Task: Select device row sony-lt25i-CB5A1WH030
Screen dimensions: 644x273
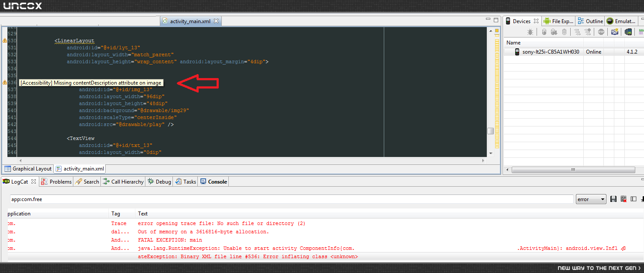Action: (x=574, y=52)
